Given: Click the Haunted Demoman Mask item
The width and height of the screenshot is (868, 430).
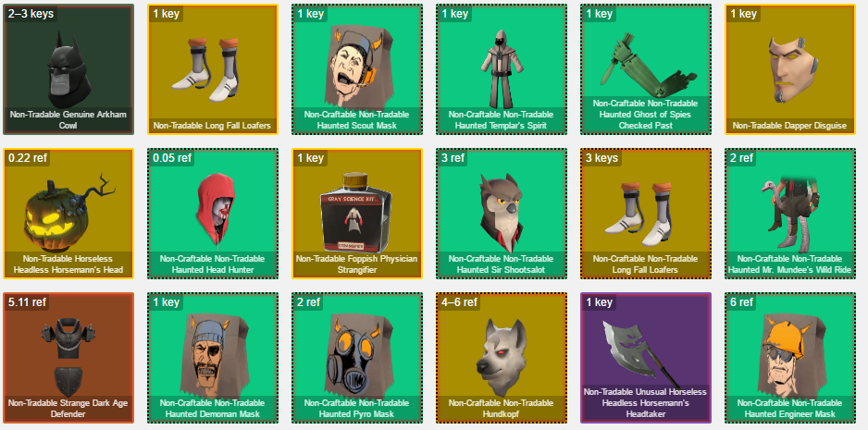Looking at the screenshot, I should 213,358.
